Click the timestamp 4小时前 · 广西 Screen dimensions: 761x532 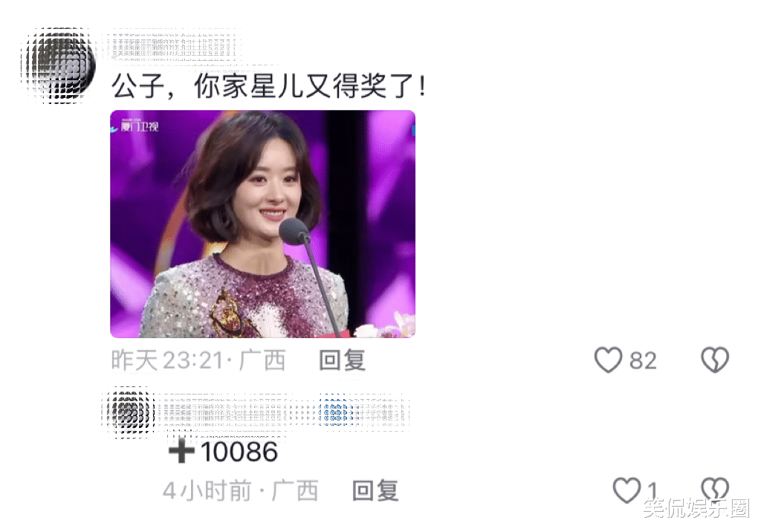pos(240,490)
